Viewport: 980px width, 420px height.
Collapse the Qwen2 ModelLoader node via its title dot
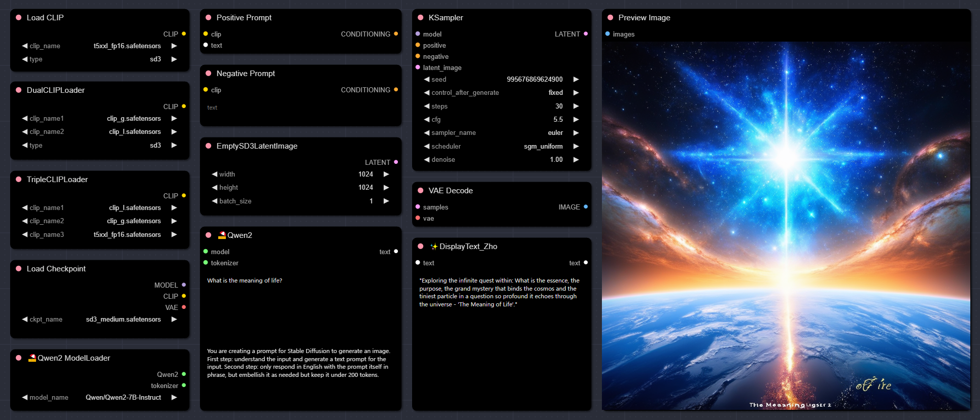point(19,358)
